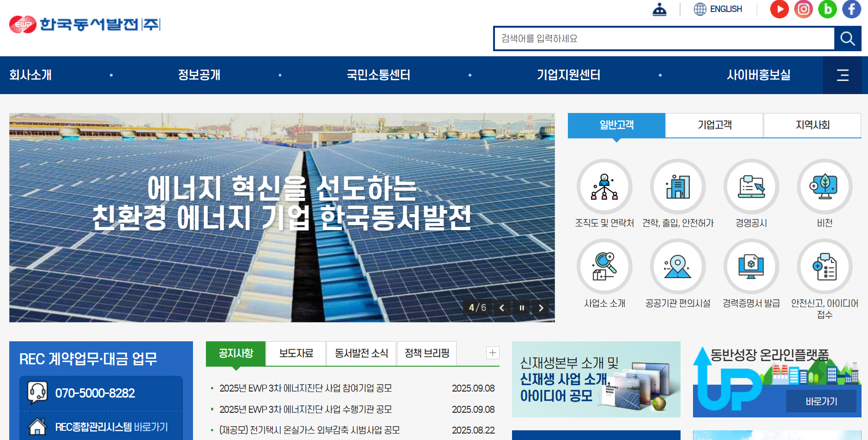Click the sitemap icon beside ENGLISH
868x440 pixels.
[x=659, y=9]
